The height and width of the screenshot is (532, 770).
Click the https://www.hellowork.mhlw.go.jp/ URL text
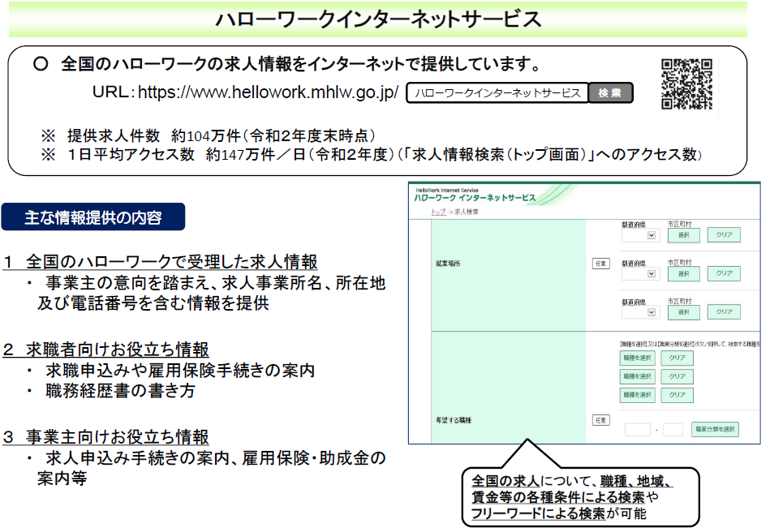pyautogui.click(x=268, y=92)
